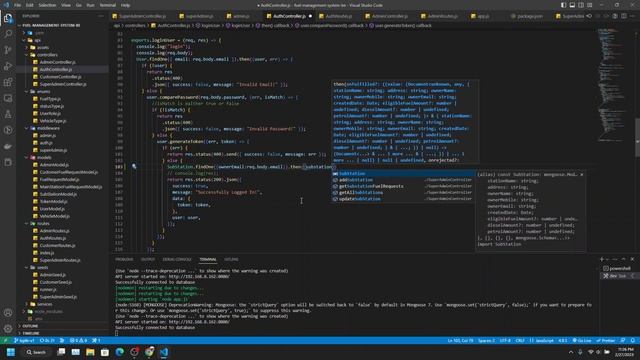
Task: Click the errors and warnings status bar item
Action: [x=79, y=340]
